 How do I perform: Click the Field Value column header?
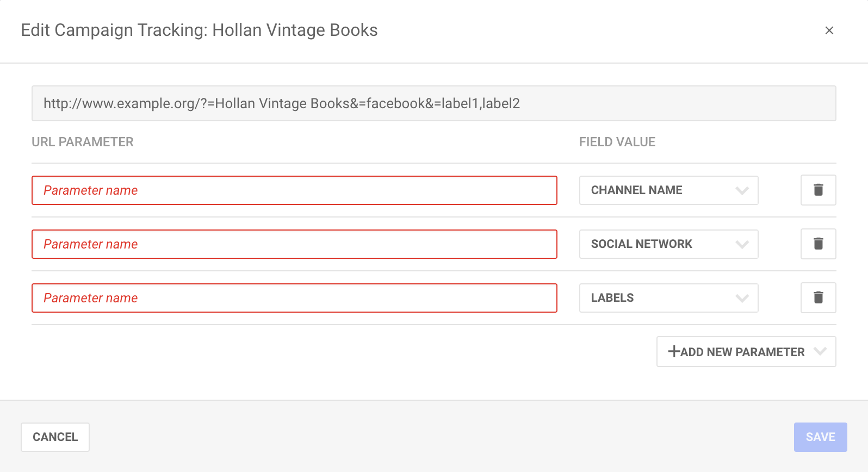(x=617, y=142)
